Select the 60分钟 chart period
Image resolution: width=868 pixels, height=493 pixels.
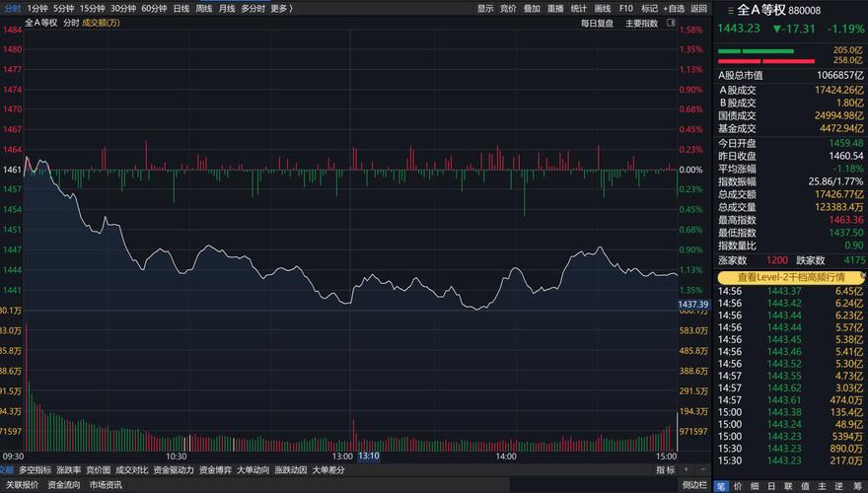pyautogui.click(x=154, y=8)
